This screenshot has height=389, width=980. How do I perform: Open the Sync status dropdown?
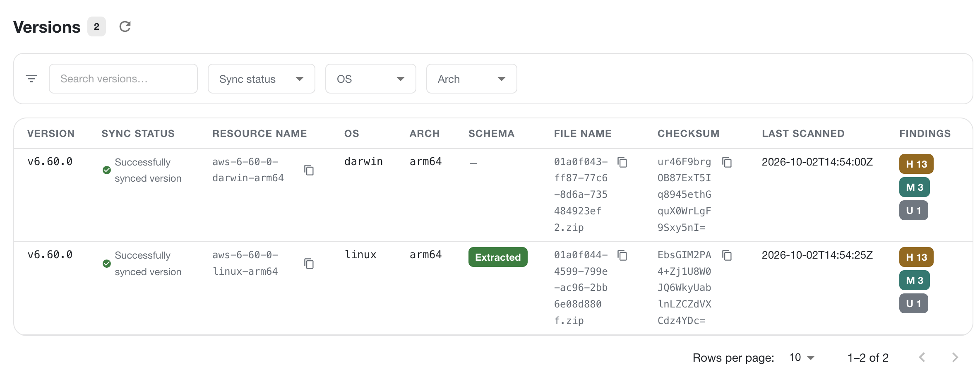(x=262, y=79)
